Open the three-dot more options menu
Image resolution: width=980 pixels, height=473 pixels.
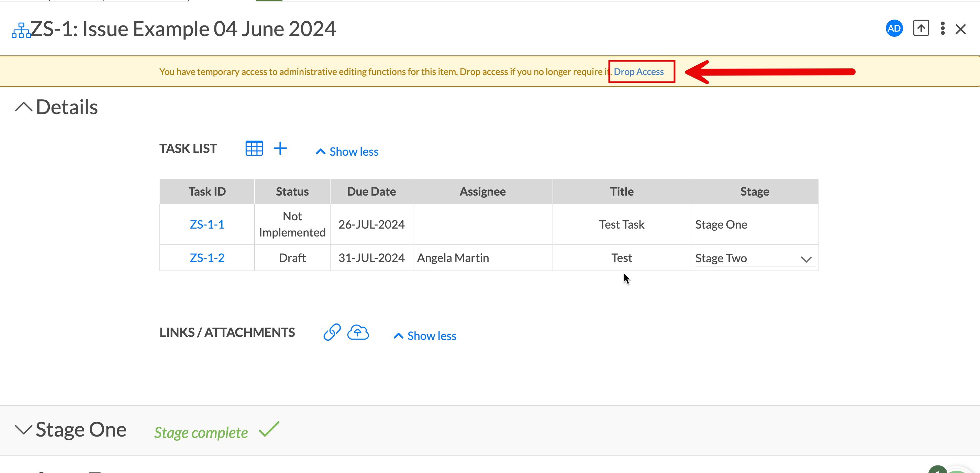(942, 29)
